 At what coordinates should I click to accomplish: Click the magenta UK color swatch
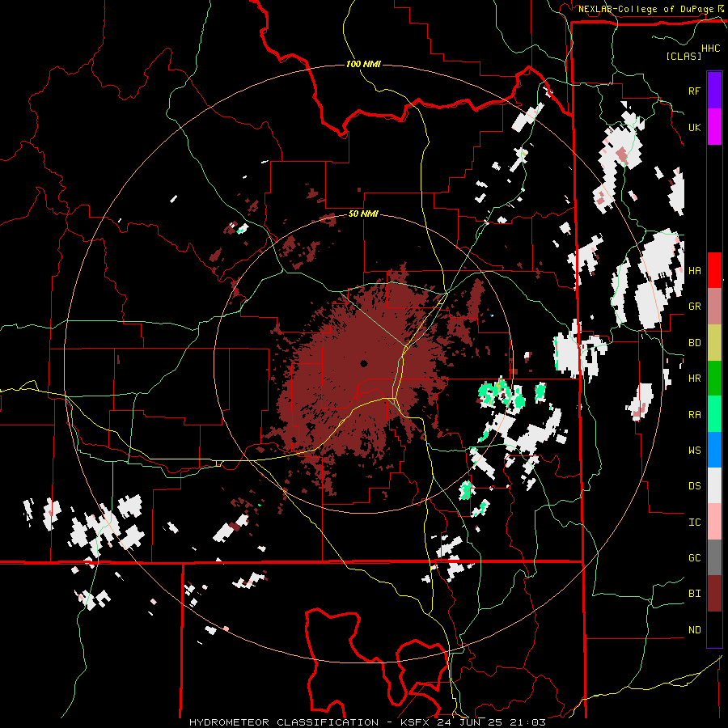tap(714, 127)
